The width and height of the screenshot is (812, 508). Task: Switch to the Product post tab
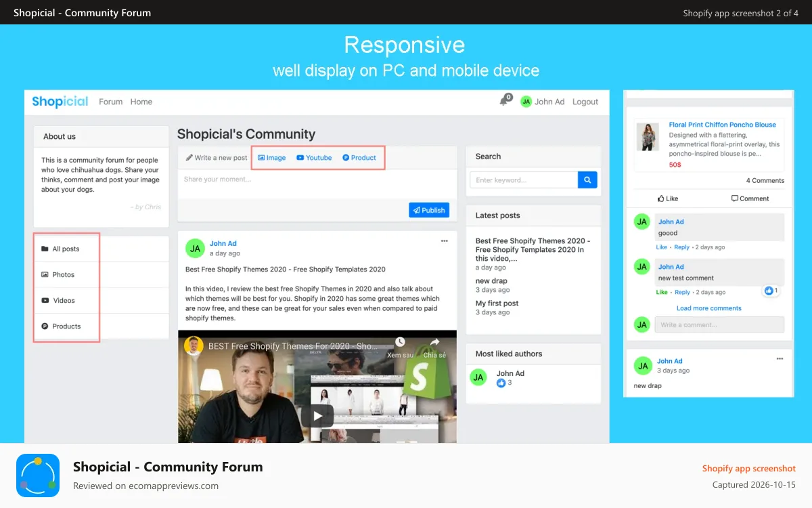(x=359, y=157)
